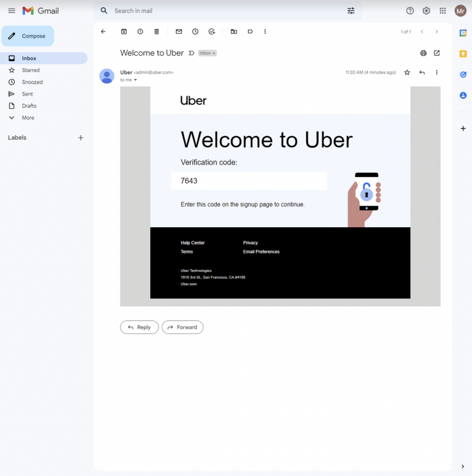Click the Gmail logo
Image resolution: width=472 pixels, height=476 pixels.
pyautogui.click(x=40, y=11)
